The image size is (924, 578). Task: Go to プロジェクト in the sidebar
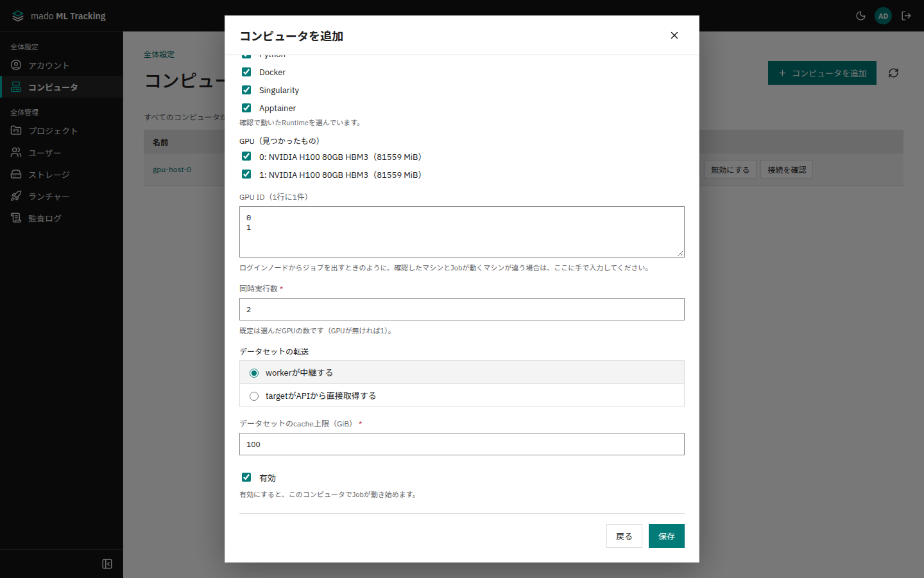pyautogui.click(x=62, y=131)
